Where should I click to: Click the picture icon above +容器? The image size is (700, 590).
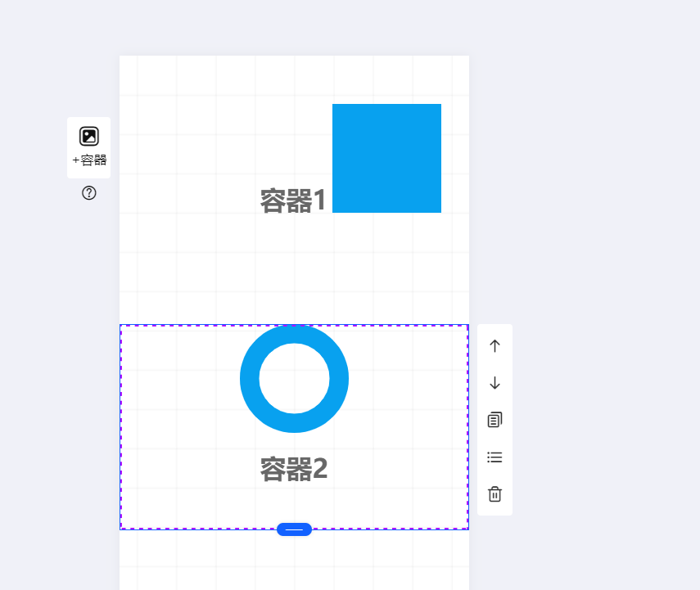point(89,136)
